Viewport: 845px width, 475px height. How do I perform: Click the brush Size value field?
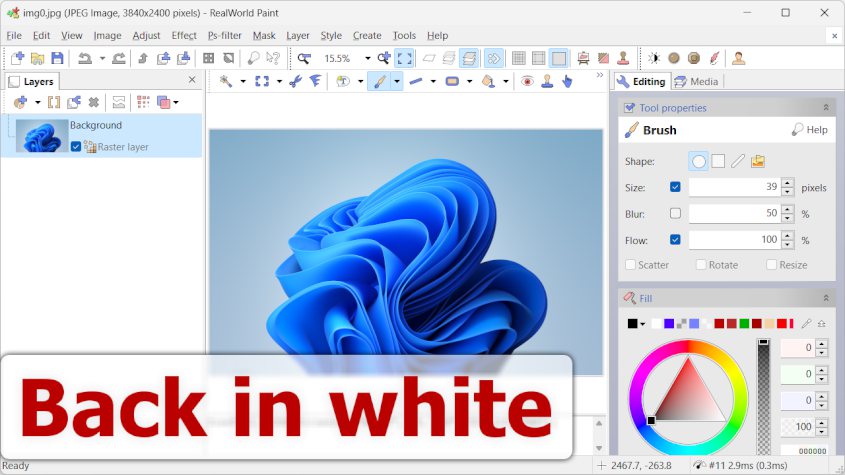click(x=735, y=187)
